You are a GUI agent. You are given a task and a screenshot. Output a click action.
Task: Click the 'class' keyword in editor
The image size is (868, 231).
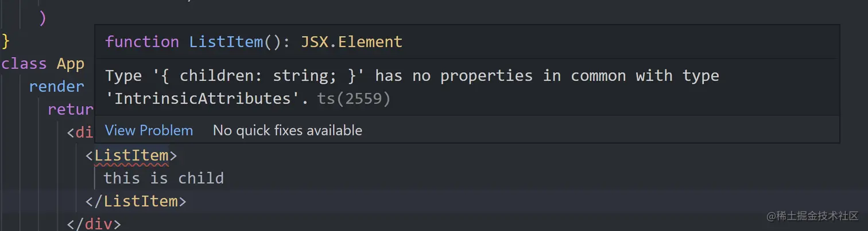pyautogui.click(x=24, y=64)
